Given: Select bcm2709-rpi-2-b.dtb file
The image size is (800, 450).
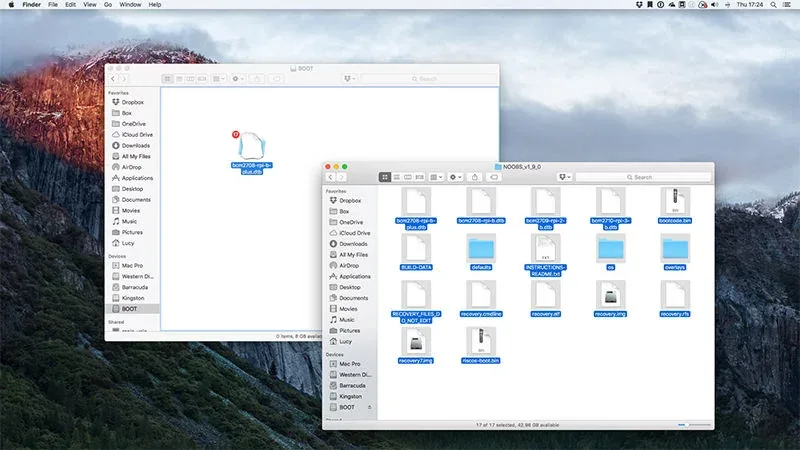Looking at the screenshot, I should (545, 201).
